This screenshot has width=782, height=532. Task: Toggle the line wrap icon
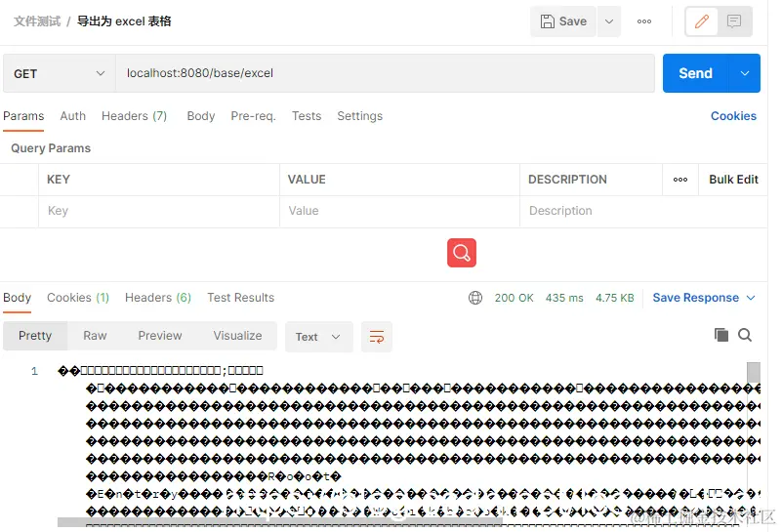[377, 337]
